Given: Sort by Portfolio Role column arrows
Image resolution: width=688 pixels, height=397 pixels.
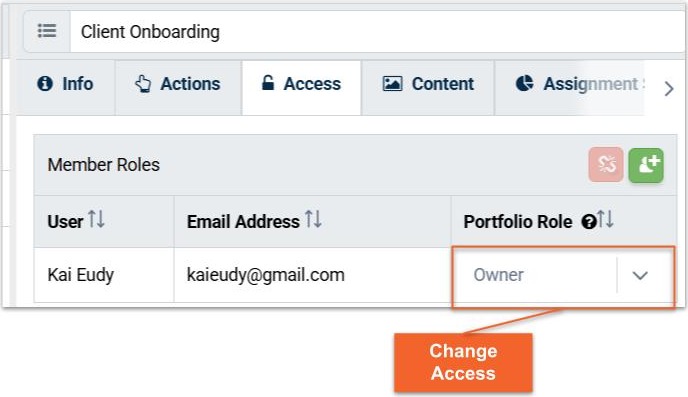Looking at the screenshot, I should 605,218.
